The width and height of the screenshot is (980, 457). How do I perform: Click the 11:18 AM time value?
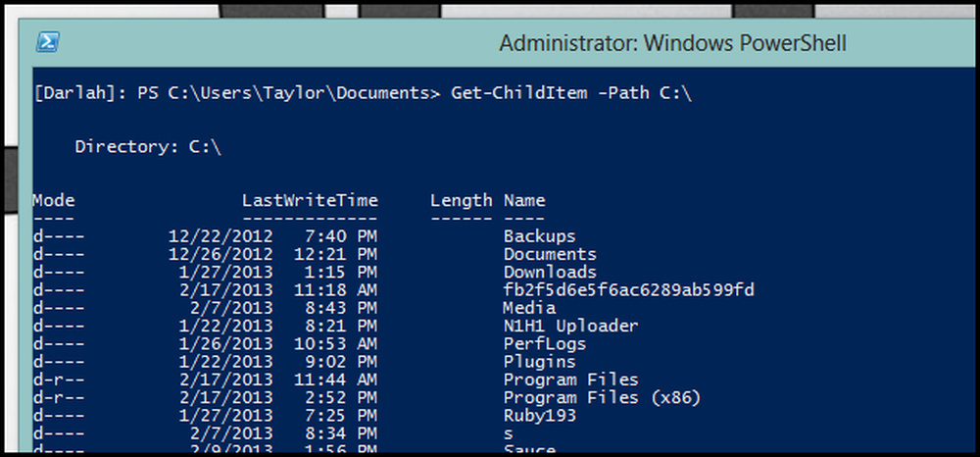[335, 290]
